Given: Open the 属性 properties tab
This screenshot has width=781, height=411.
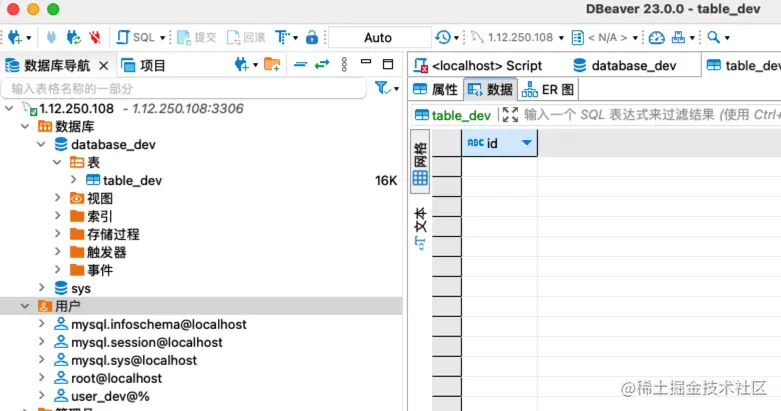Looking at the screenshot, I should click(435, 90).
